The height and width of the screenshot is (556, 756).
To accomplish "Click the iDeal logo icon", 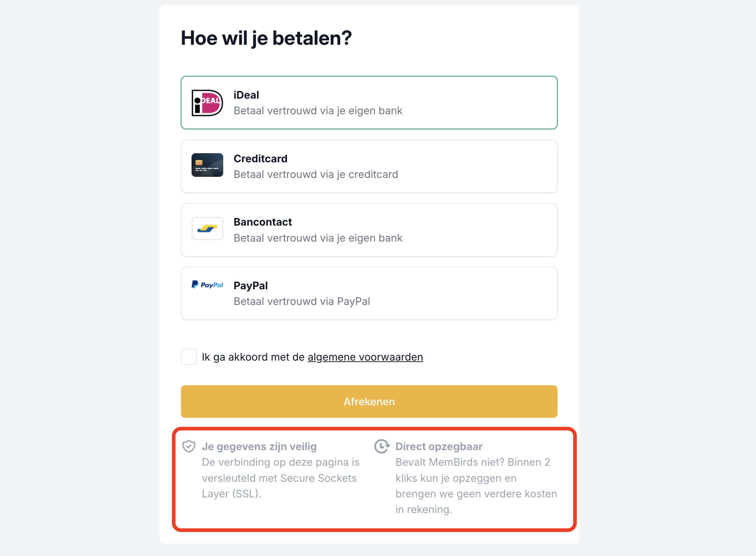I will [207, 103].
